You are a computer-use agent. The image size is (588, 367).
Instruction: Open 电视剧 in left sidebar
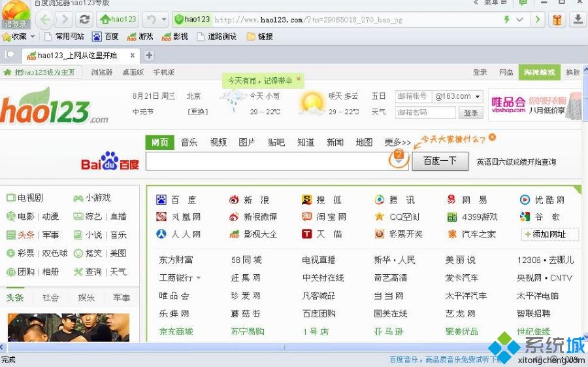(25, 198)
